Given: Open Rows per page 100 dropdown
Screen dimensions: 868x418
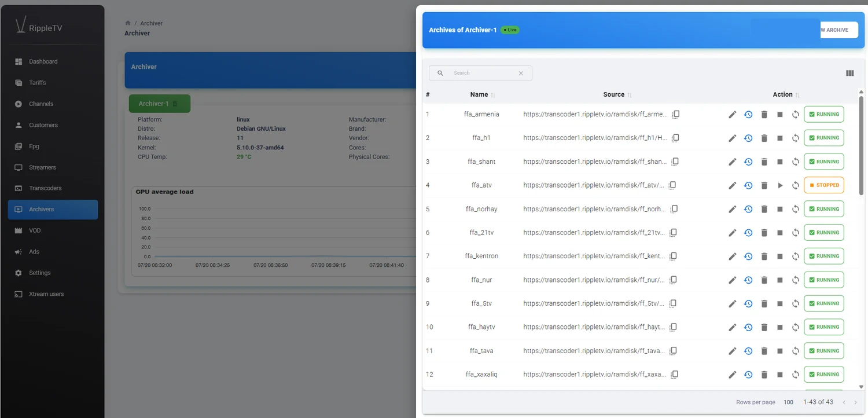Looking at the screenshot, I should [x=788, y=402].
